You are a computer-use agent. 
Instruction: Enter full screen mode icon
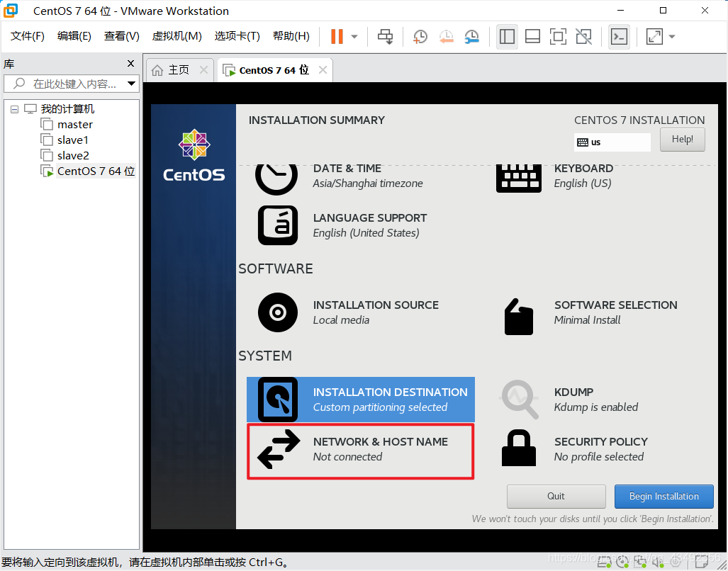click(x=558, y=36)
